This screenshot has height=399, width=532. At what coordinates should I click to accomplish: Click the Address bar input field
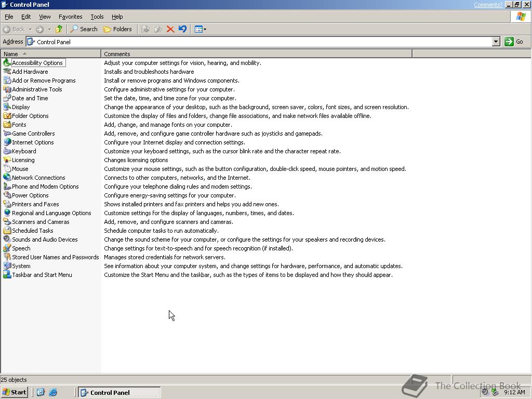click(259, 42)
